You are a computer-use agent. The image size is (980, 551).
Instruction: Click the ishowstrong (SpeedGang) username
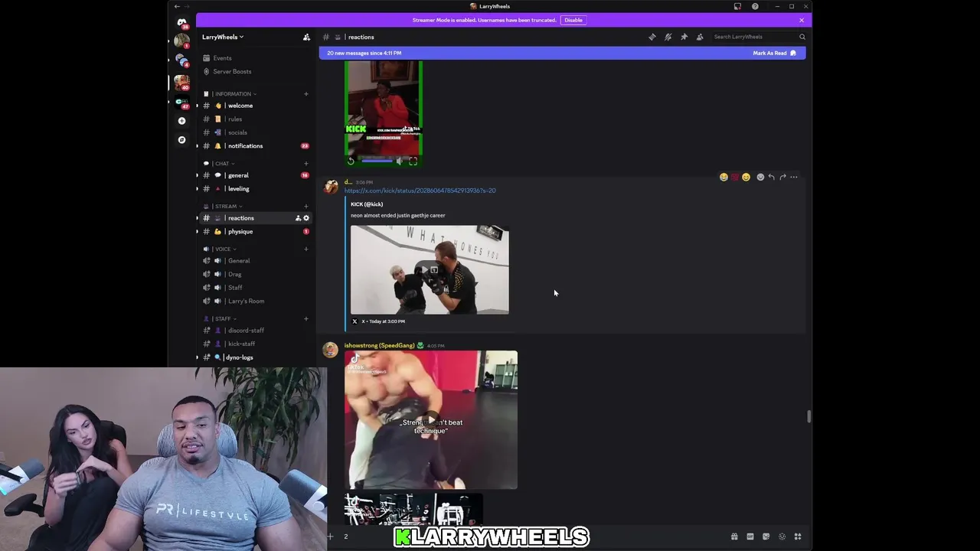[379, 346]
